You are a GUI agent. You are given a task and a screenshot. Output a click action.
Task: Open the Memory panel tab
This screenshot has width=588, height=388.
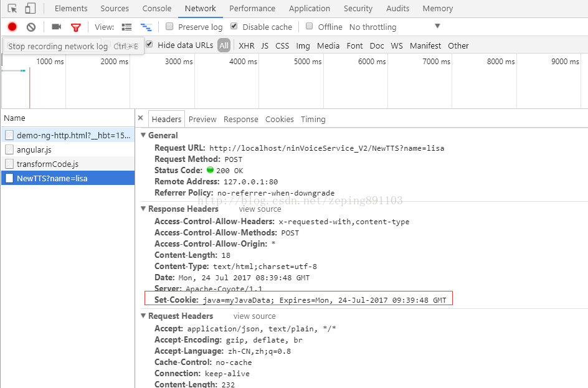(438, 8)
